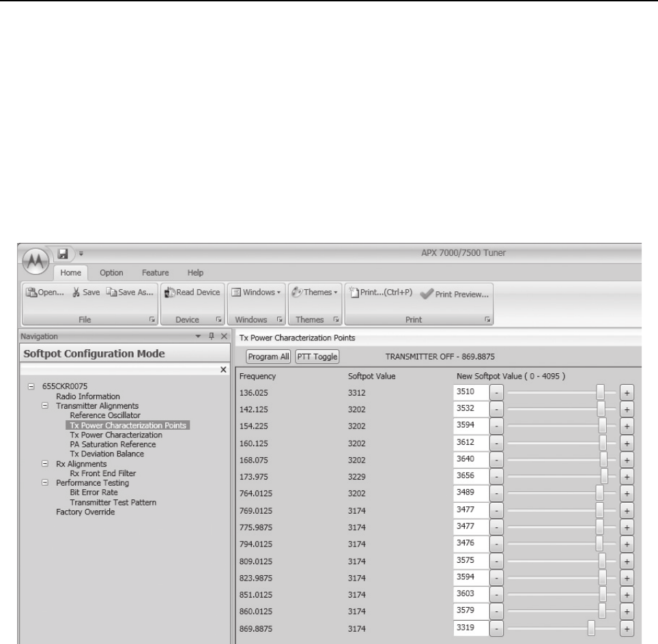Select Tx Deviation Balance item
The width and height of the screenshot is (658, 644).
(x=106, y=454)
